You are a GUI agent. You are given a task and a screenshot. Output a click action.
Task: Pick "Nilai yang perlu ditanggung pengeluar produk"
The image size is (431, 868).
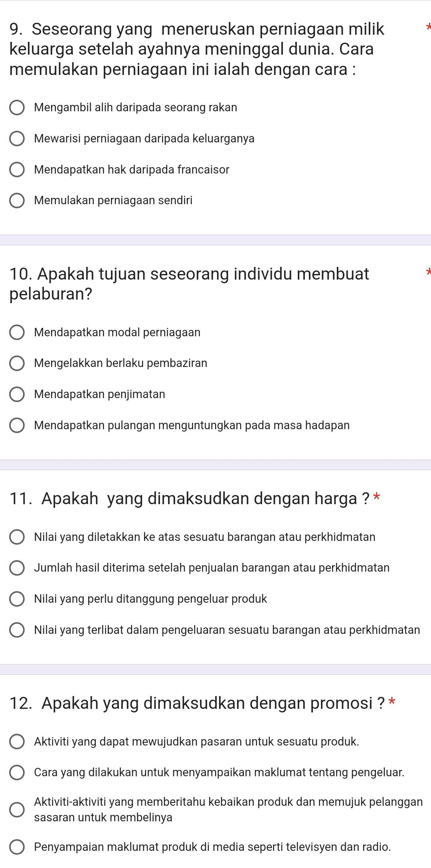[x=16, y=599]
